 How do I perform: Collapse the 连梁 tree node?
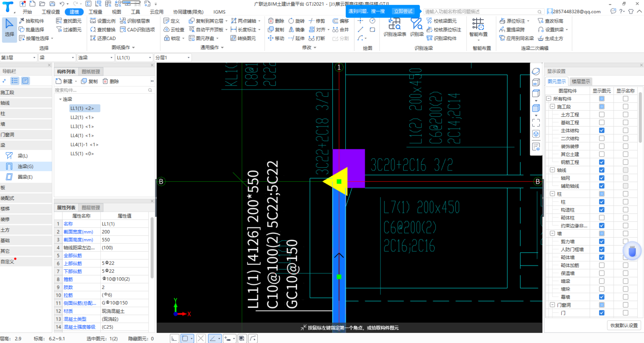(x=60, y=99)
